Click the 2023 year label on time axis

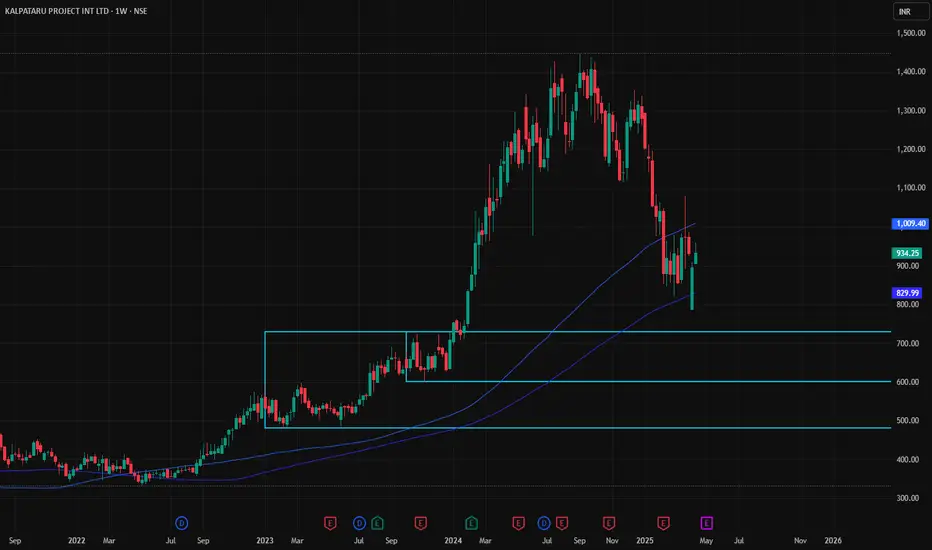(x=265, y=540)
